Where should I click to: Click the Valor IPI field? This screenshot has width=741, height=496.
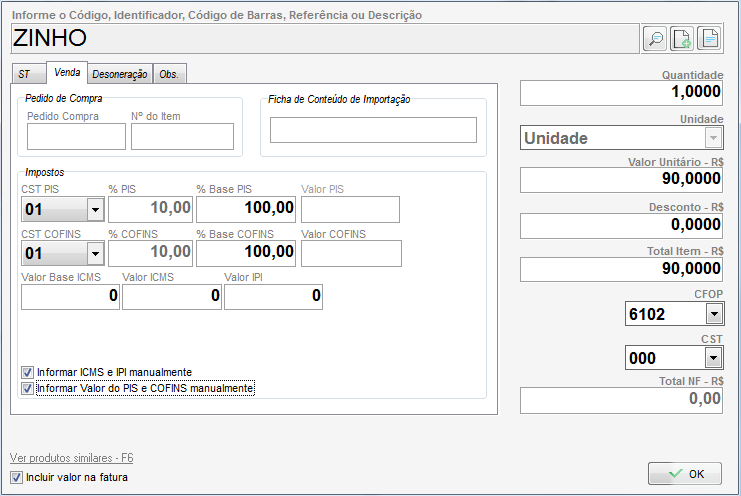pos(272,296)
